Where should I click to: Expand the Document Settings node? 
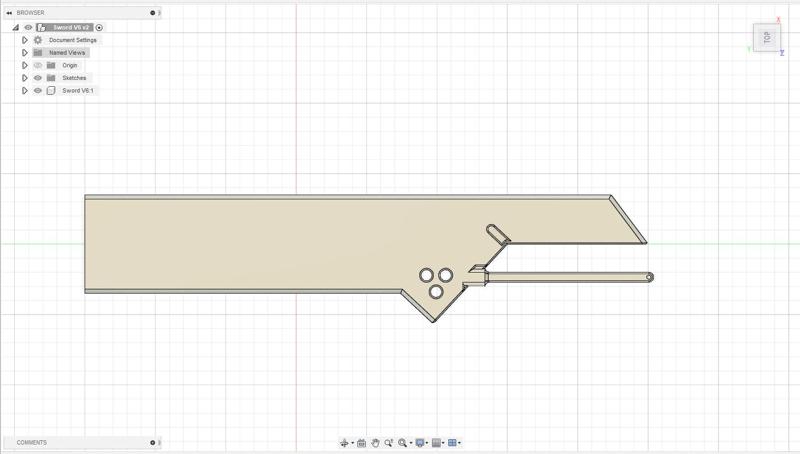24,40
